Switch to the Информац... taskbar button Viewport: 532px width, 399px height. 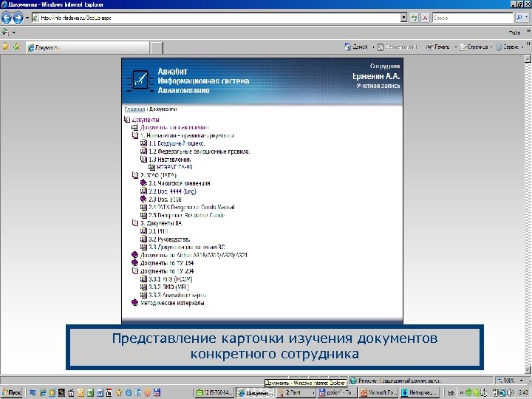420,392
